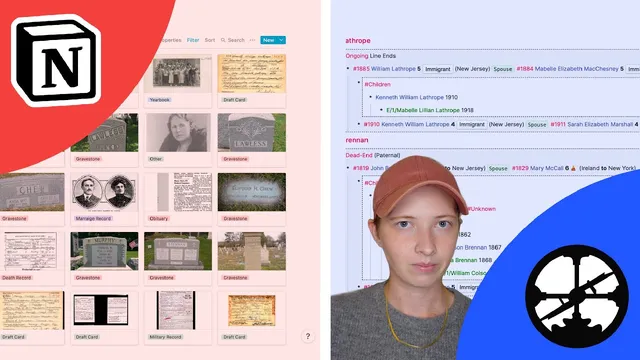Click the Immigrant badge after William Lathrope 5
The height and width of the screenshot is (360, 640).
438,69
